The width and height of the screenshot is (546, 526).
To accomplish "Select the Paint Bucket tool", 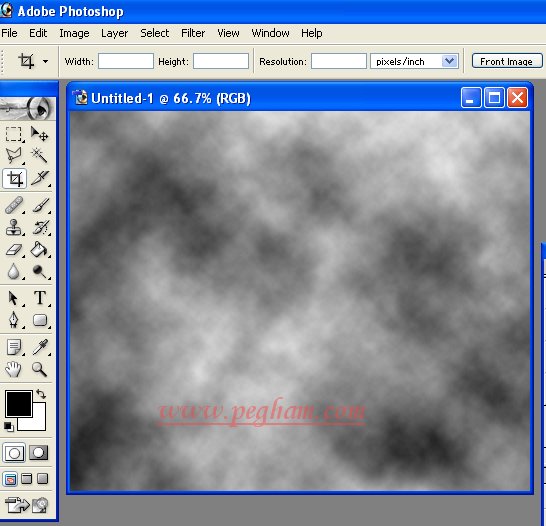I will coord(39,249).
